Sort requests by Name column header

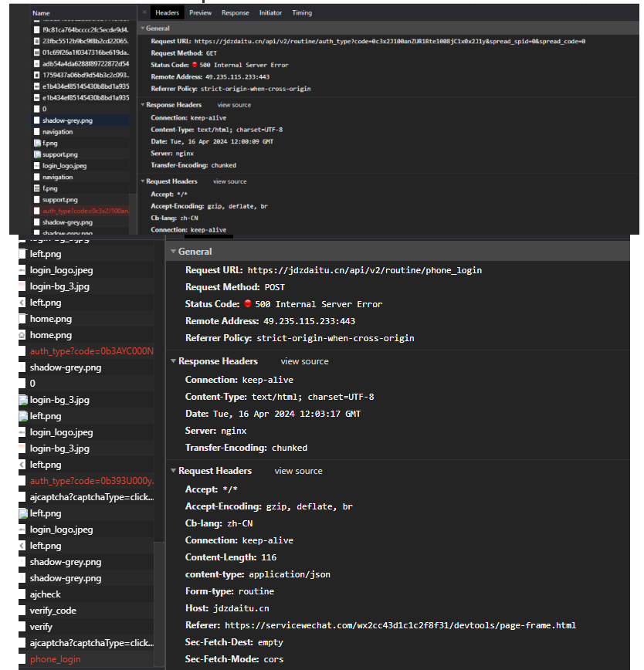pyautogui.click(x=41, y=13)
